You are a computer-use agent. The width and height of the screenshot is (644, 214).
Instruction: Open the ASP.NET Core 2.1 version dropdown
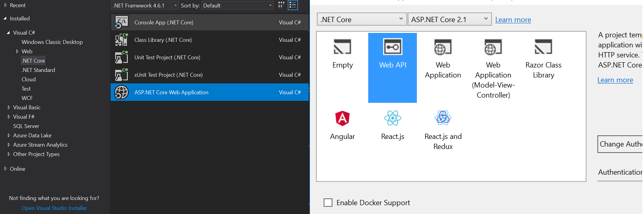(x=450, y=19)
